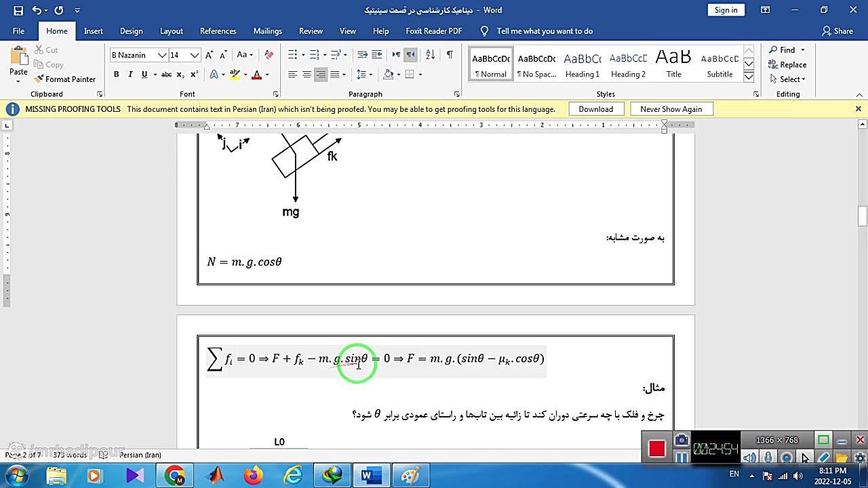Pause the screen recording
Screen dimensions: 868x488
682,457
